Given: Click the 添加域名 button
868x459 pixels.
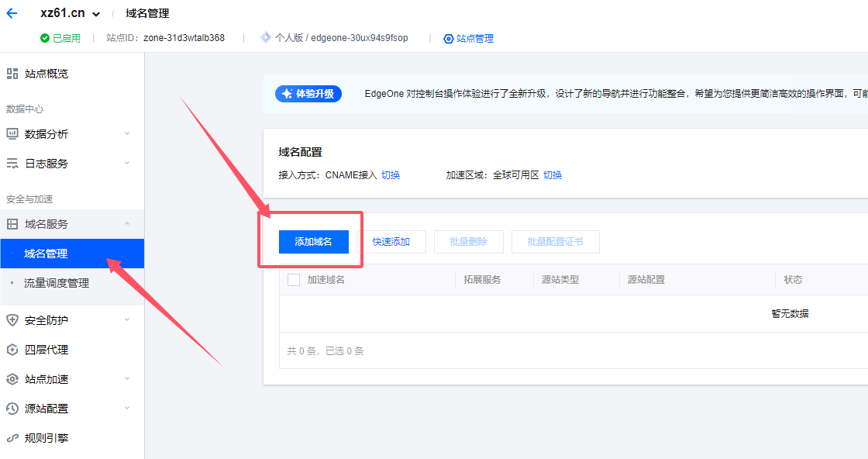Looking at the screenshot, I should click(x=313, y=241).
